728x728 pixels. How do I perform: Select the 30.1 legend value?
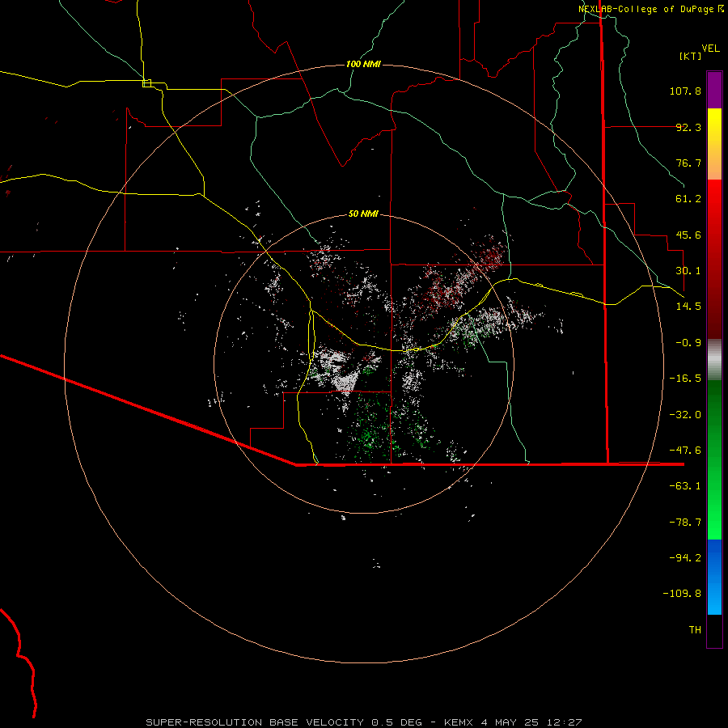point(688,271)
